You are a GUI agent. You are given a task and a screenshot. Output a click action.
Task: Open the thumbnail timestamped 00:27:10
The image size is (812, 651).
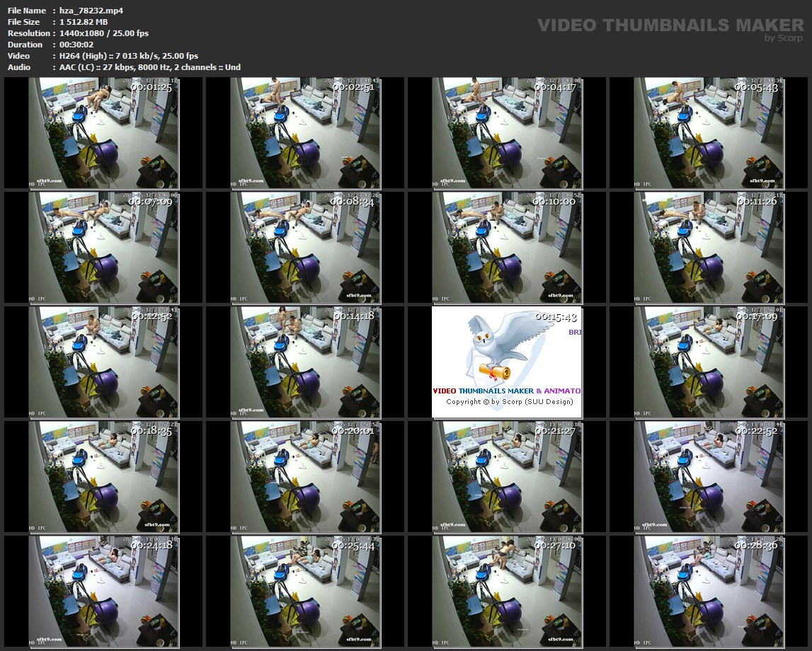pyautogui.click(x=507, y=591)
